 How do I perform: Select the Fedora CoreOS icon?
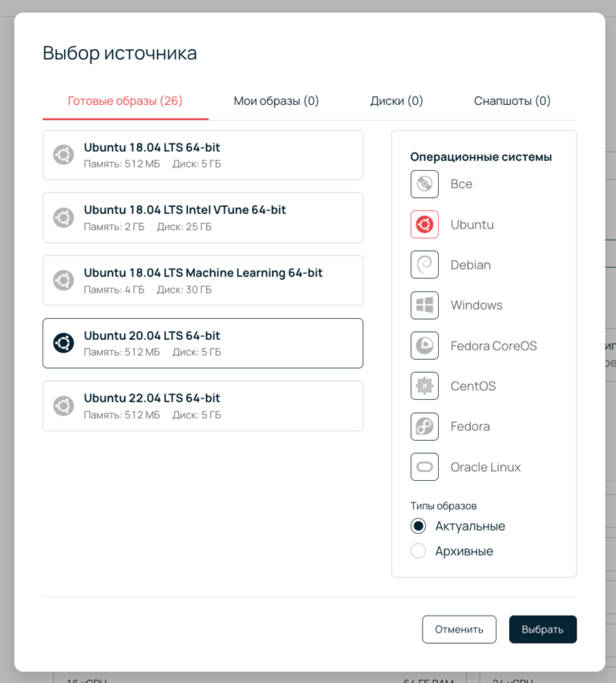coord(424,346)
